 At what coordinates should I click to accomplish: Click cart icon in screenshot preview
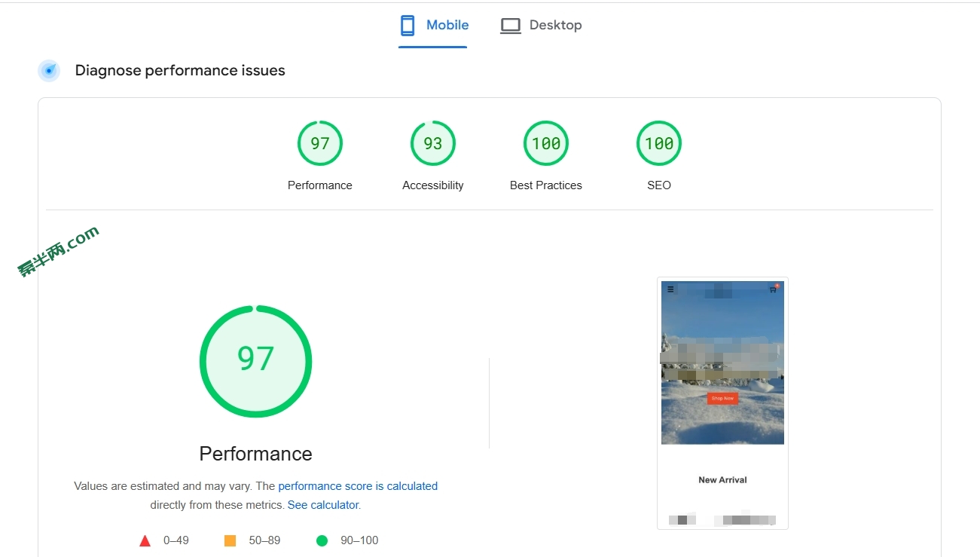pos(773,289)
